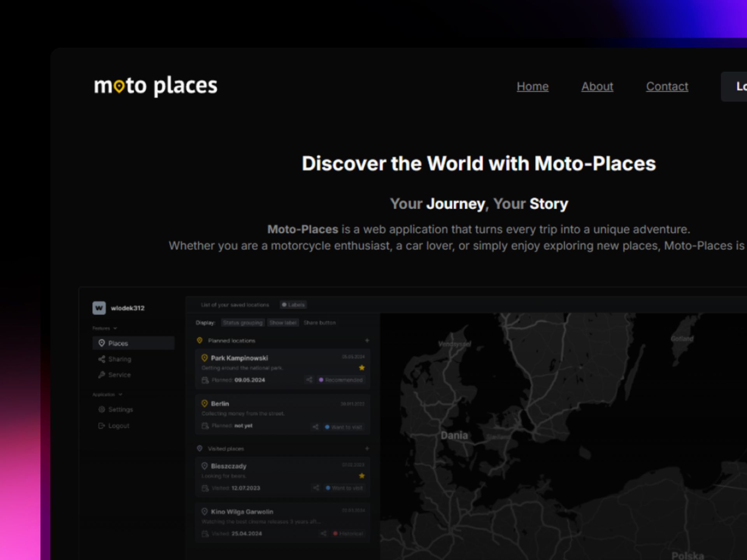
Task: Add a place via Visited places plus
Action: (x=367, y=449)
